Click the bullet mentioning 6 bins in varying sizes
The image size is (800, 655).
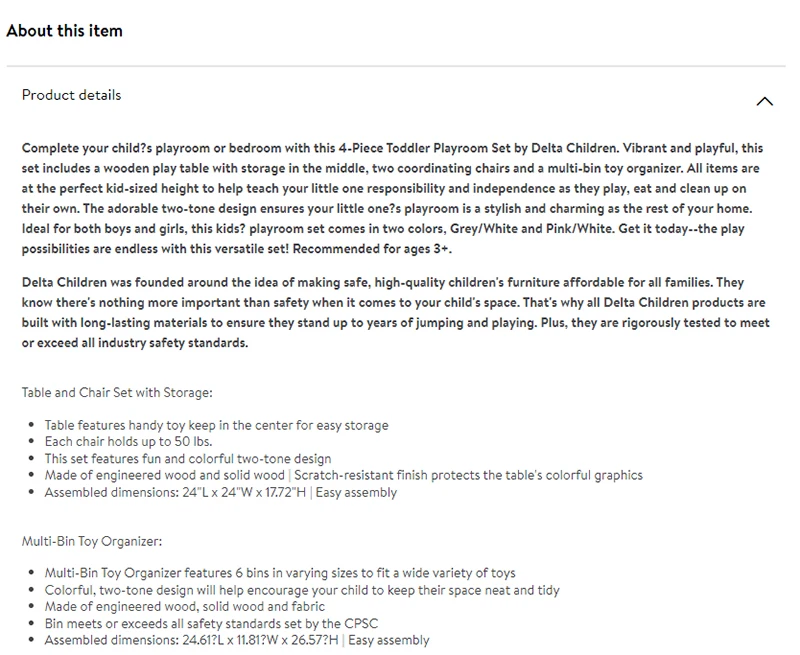point(280,573)
